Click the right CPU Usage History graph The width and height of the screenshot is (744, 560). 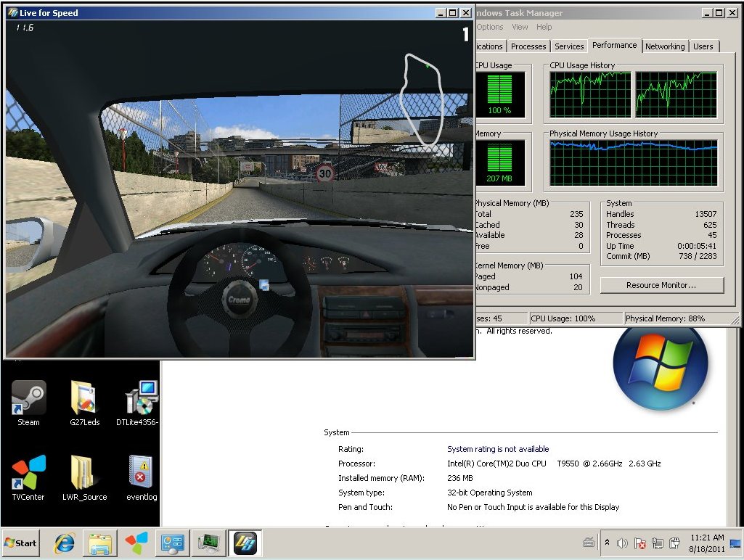click(676, 94)
